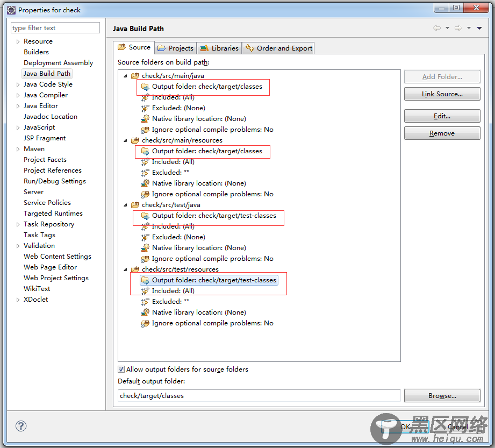Screen dimensions: 495x448
Task: Select Project References in sidebar
Action: click(53, 170)
